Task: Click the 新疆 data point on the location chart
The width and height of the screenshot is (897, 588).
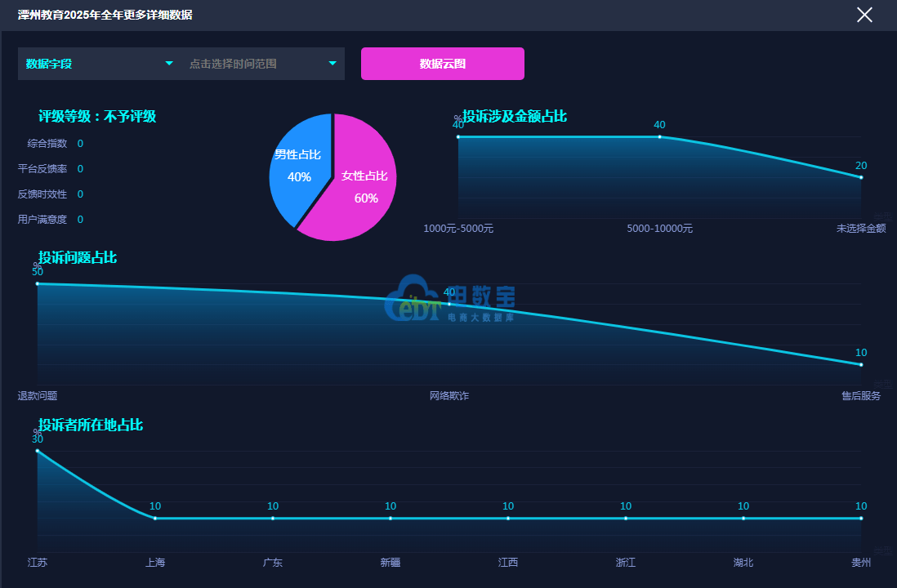Action: point(390,518)
